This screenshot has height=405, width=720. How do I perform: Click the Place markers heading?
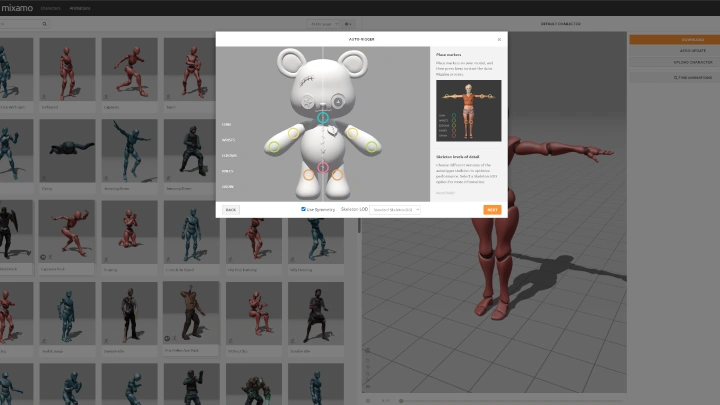(449, 55)
